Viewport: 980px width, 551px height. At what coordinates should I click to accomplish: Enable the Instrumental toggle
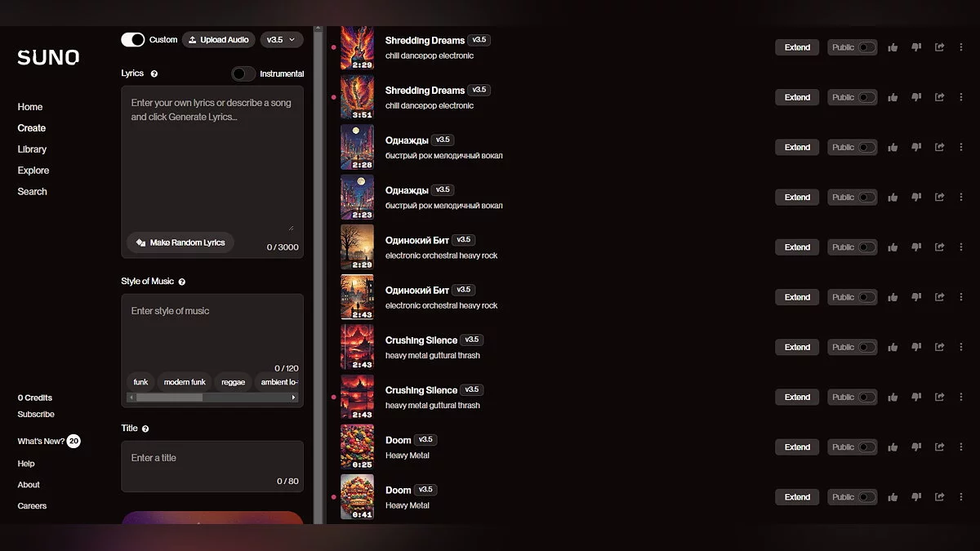pyautogui.click(x=243, y=73)
